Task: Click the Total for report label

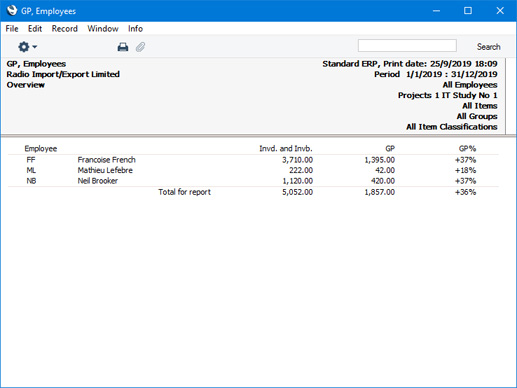Action: pyautogui.click(x=184, y=192)
